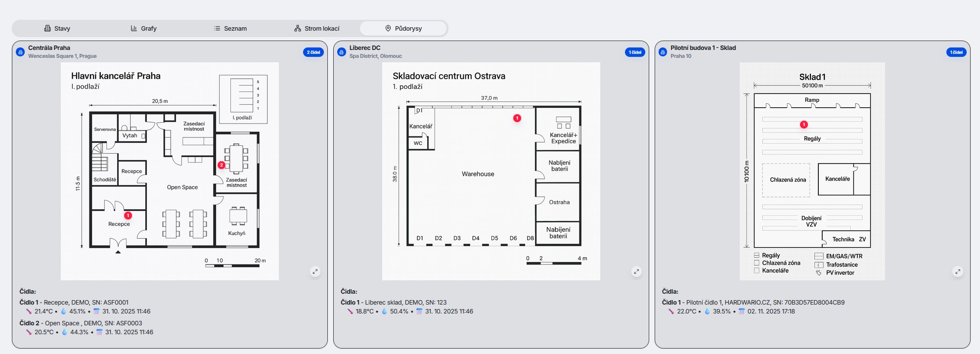The image size is (980, 354).
Task: Expand the Liberec DC floor plan
Action: tap(636, 271)
